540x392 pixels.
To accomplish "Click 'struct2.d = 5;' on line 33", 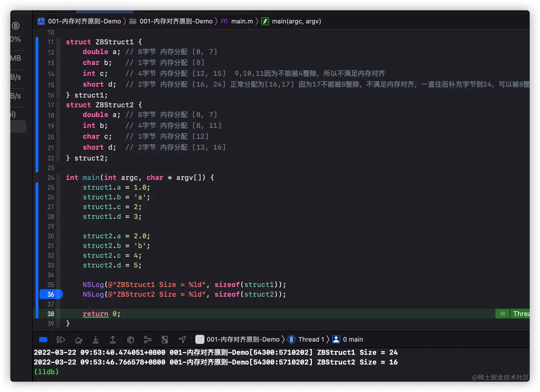I will tap(112, 265).
